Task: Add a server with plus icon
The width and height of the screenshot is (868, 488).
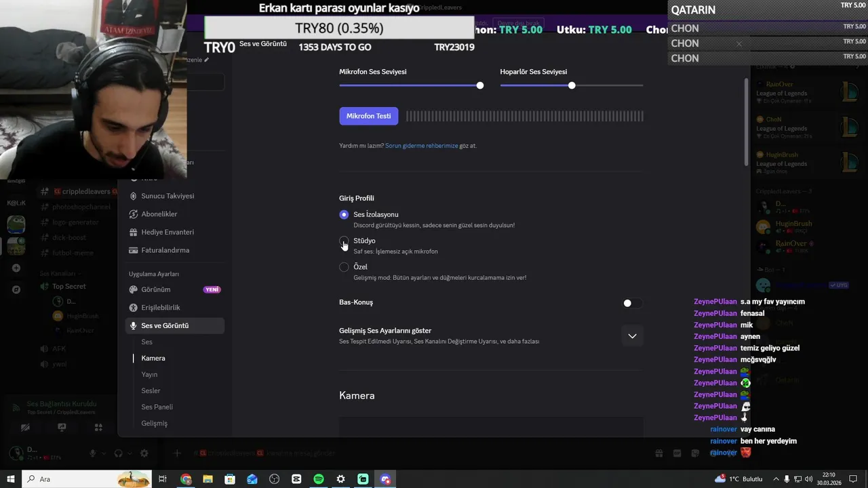Action: [16, 268]
